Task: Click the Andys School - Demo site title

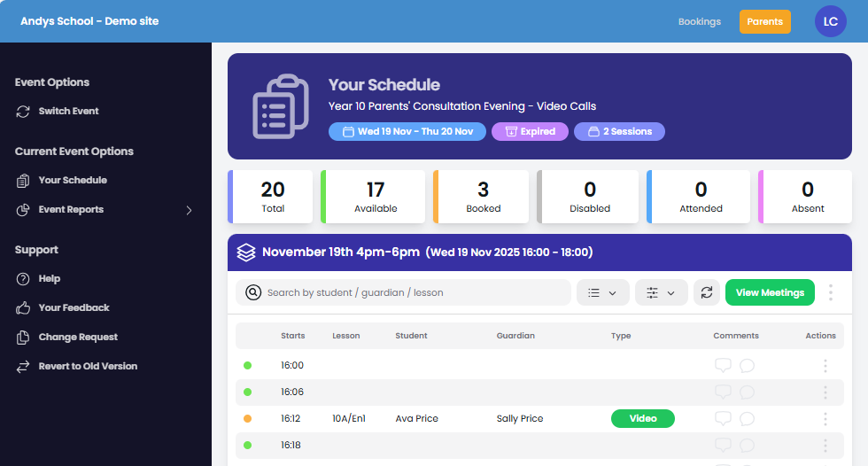Action: click(89, 21)
